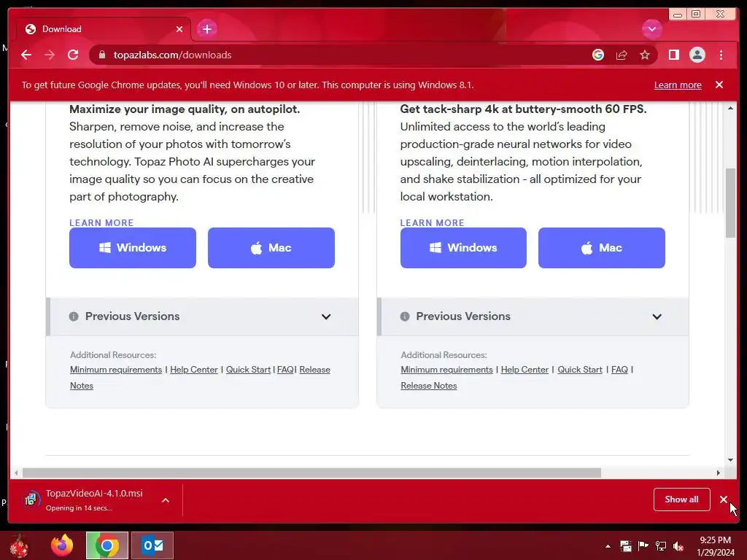747x560 pixels.
Task: Expand Photo AI Previous Versions
Action: click(x=202, y=316)
